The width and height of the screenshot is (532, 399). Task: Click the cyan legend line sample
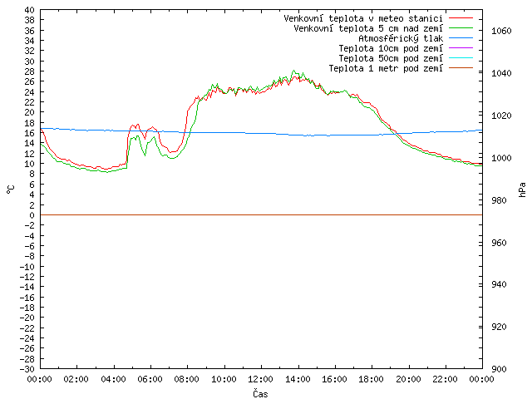pyautogui.click(x=461, y=57)
